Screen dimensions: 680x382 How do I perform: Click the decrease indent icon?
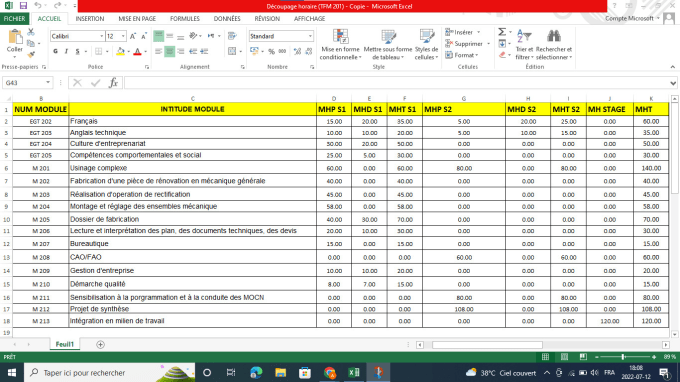click(193, 52)
